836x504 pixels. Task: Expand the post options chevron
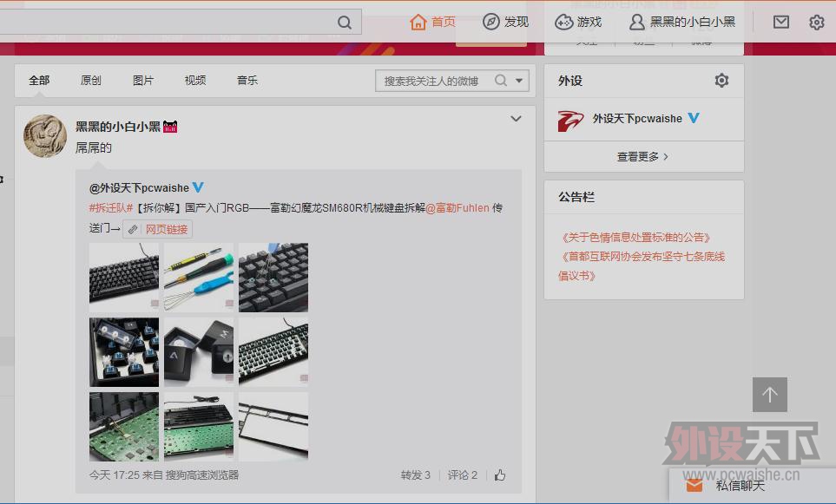pos(516,118)
